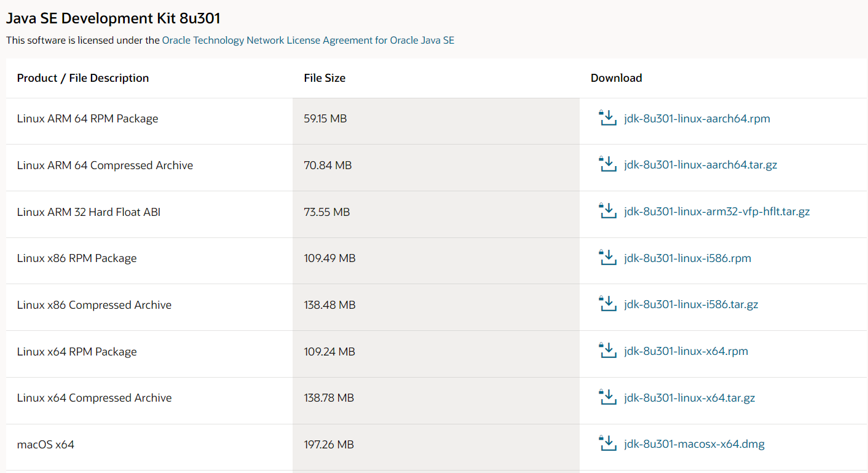Click download icon for ARM 32 Hard Float ABI
The image size is (868, 473).
tap(607, 212)
